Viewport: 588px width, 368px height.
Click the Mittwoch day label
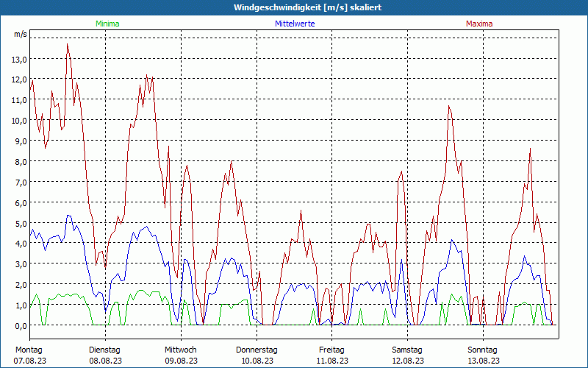pyautogui.click(x=181, y=350)
